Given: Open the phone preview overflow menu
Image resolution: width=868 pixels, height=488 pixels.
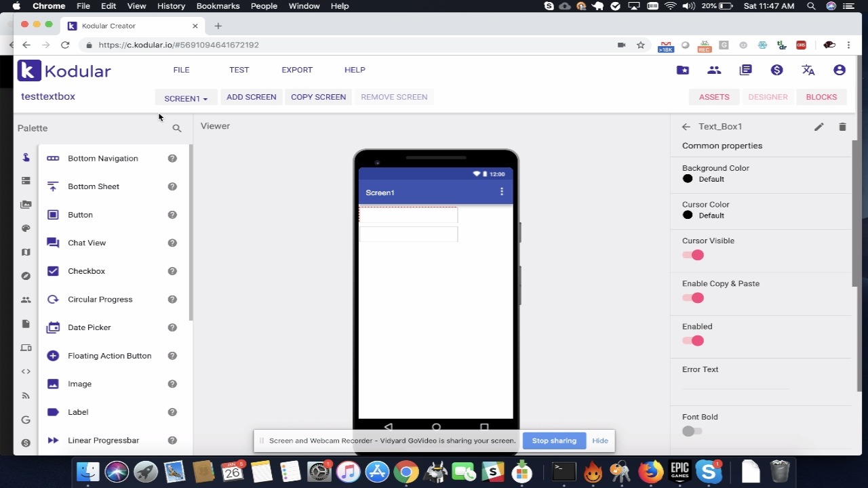Looking at the screenshot, I should (x=501, y=192).
